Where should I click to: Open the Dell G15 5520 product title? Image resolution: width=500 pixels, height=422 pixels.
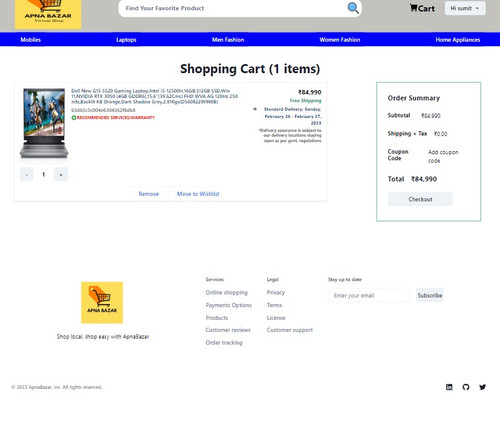(154, 96)
